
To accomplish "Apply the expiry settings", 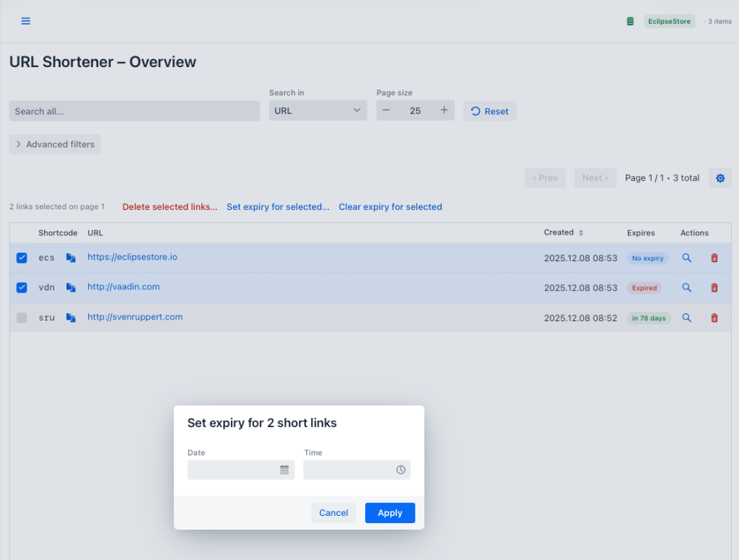I will pos(390,512).
